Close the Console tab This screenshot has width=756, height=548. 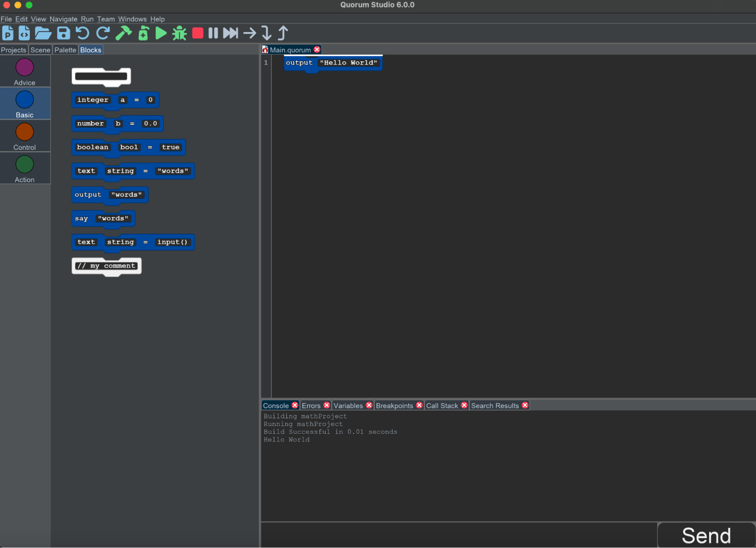[295, 405]
